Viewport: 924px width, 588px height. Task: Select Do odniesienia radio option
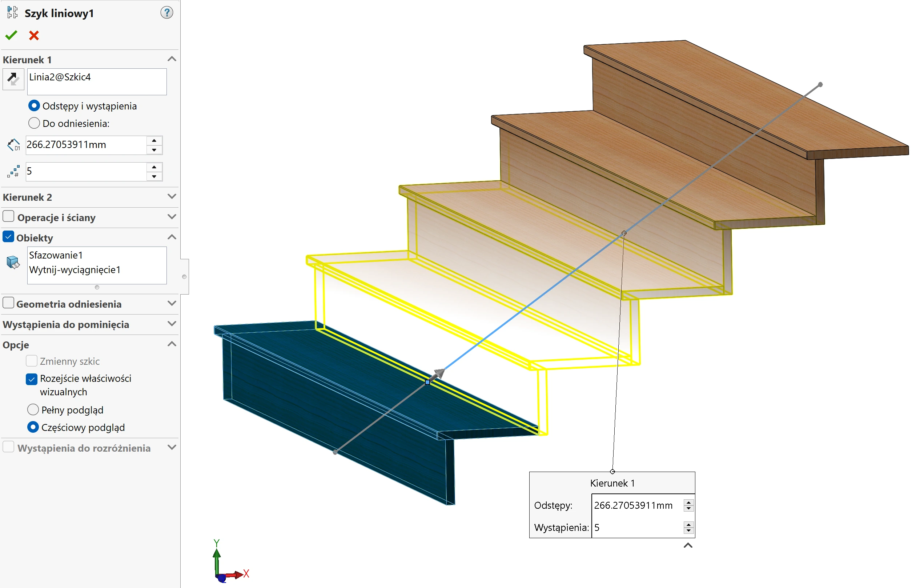tap(34, 123)
